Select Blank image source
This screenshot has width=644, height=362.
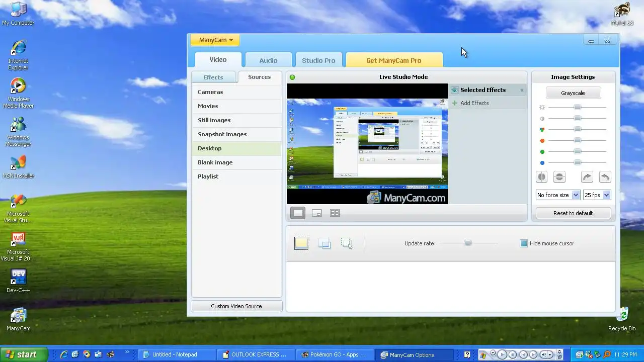pos(236,162)
